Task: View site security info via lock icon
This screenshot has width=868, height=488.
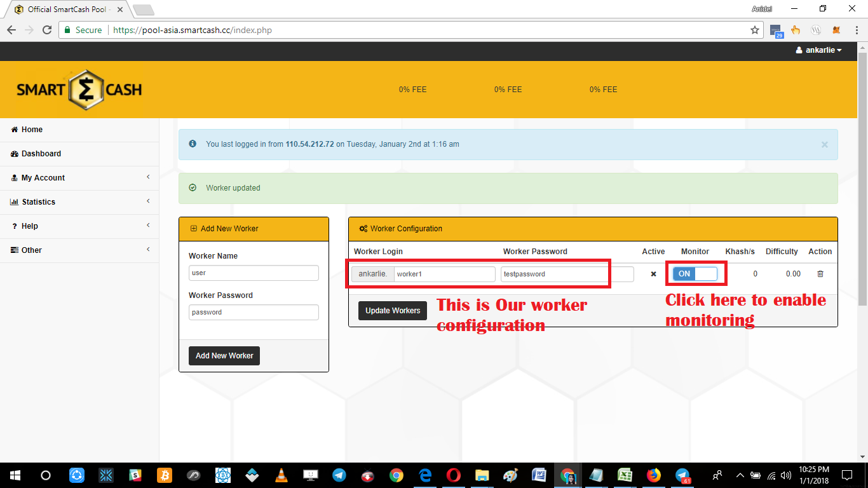Action: click(x=68, y=30)
